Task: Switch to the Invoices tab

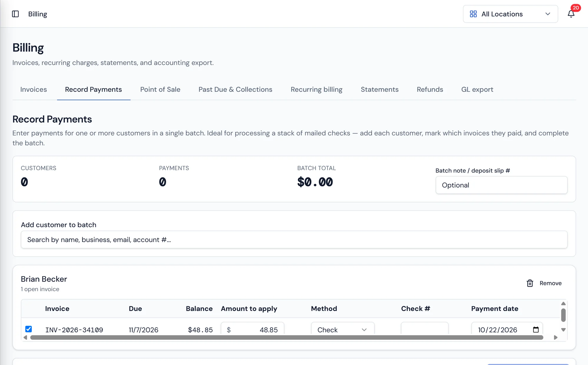Action: click(x=34, y=89)
